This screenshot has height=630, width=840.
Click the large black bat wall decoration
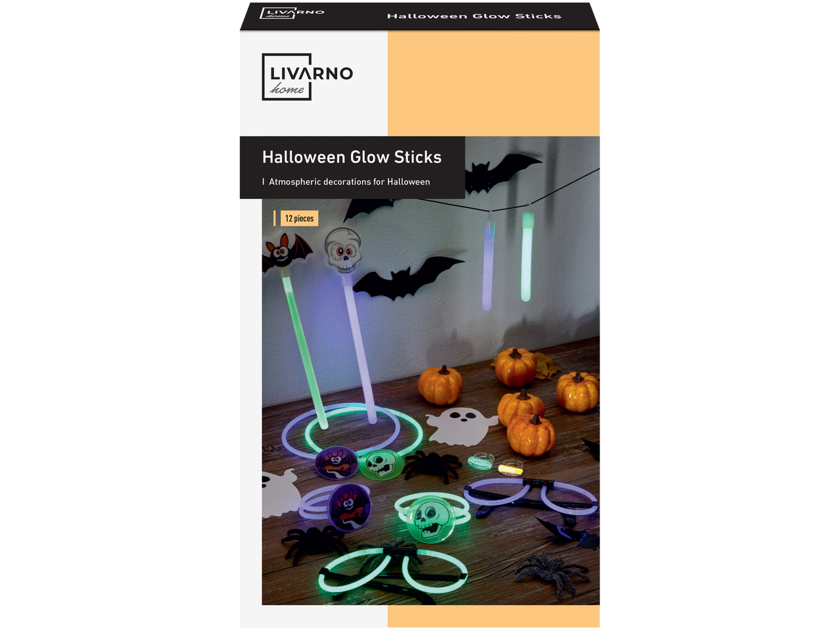click(409, 277)
